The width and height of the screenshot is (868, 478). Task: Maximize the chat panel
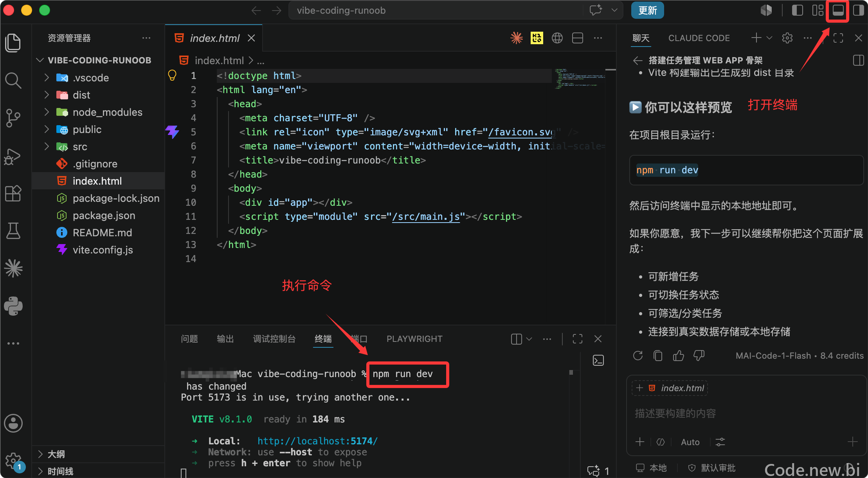[838, 38]
